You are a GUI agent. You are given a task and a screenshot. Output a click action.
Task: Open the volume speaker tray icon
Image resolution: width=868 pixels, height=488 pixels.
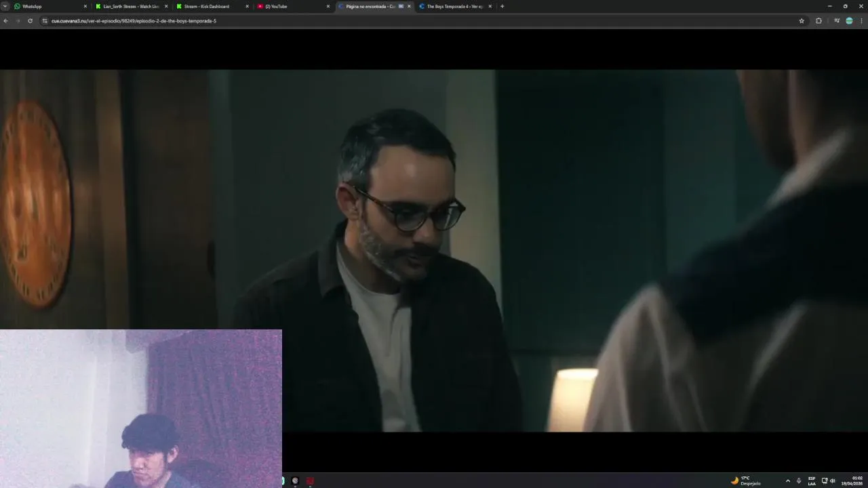click(x=833, y=481)
